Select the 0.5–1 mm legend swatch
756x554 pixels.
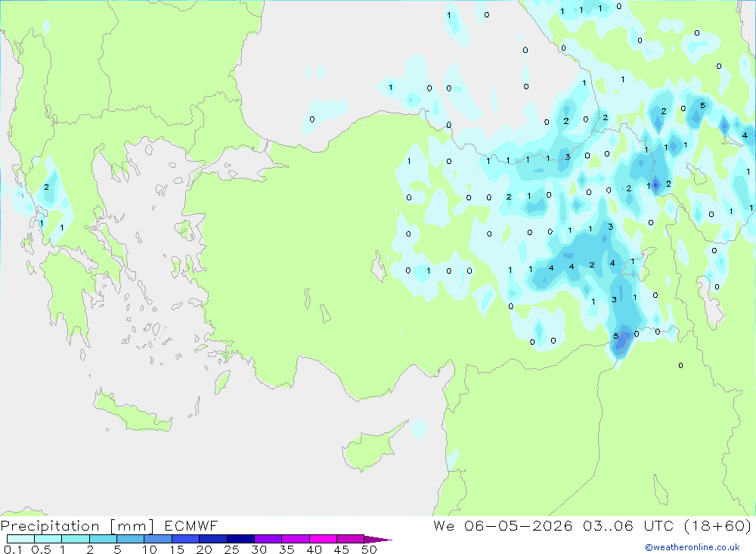pyautogui.click(x=48, y=539)
